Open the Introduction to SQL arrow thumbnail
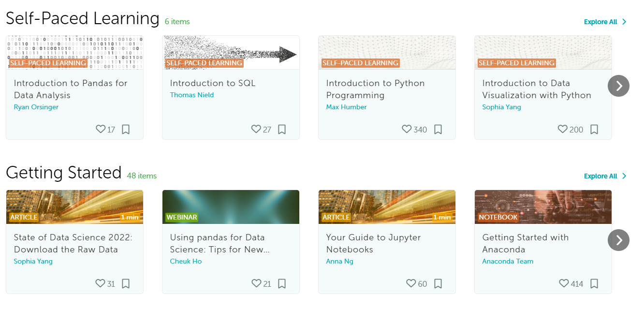Screen dimensions: 644x309 (231, 52)
